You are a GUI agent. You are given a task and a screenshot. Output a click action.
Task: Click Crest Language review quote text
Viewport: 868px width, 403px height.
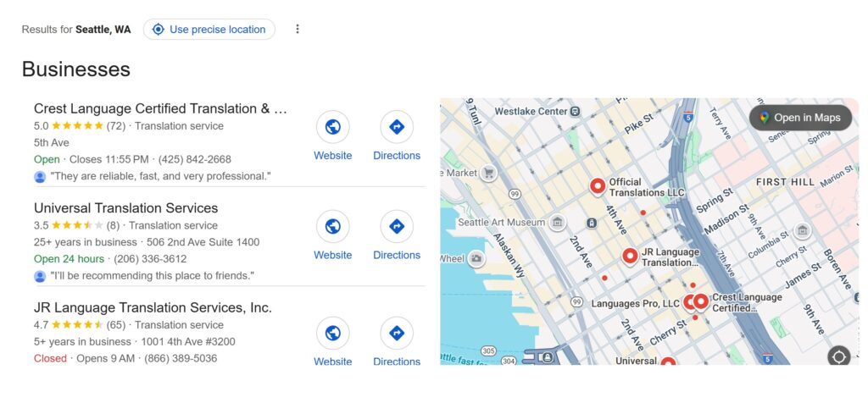(160, 176)
